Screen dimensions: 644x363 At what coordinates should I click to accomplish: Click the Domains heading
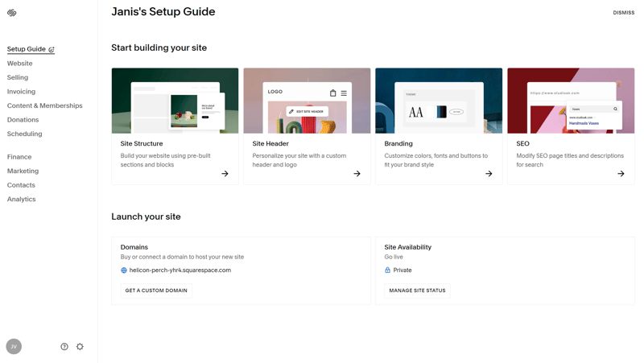click(x=134, y=247)
